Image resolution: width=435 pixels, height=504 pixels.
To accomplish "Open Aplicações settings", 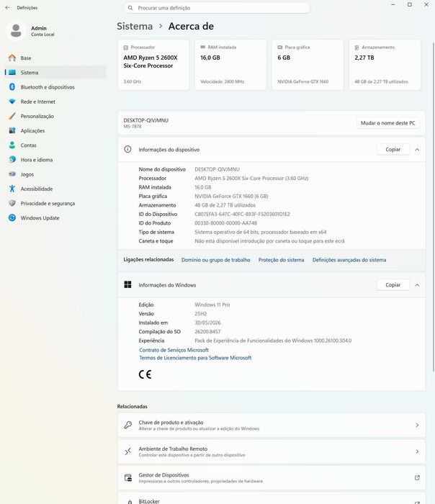I will coord(55,130).
